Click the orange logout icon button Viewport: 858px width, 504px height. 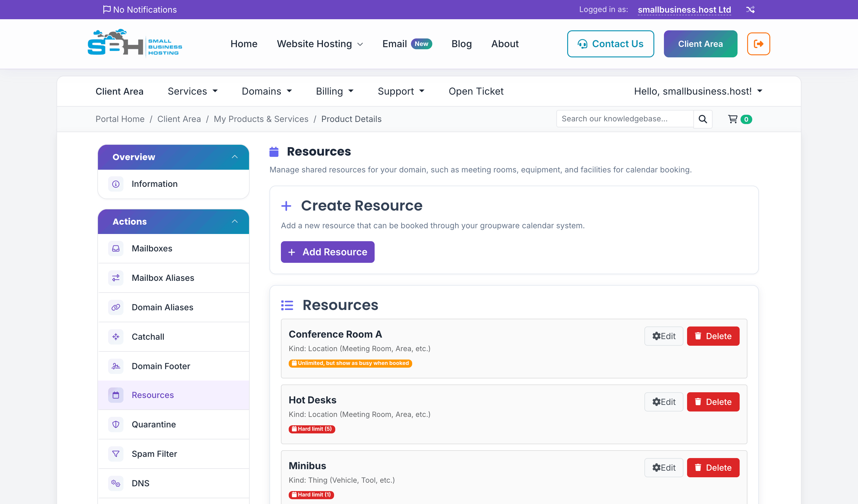pos(758,44)
